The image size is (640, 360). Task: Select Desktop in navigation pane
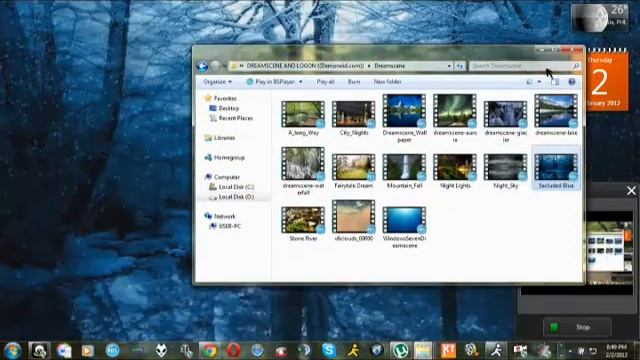(x=224, y=108)
